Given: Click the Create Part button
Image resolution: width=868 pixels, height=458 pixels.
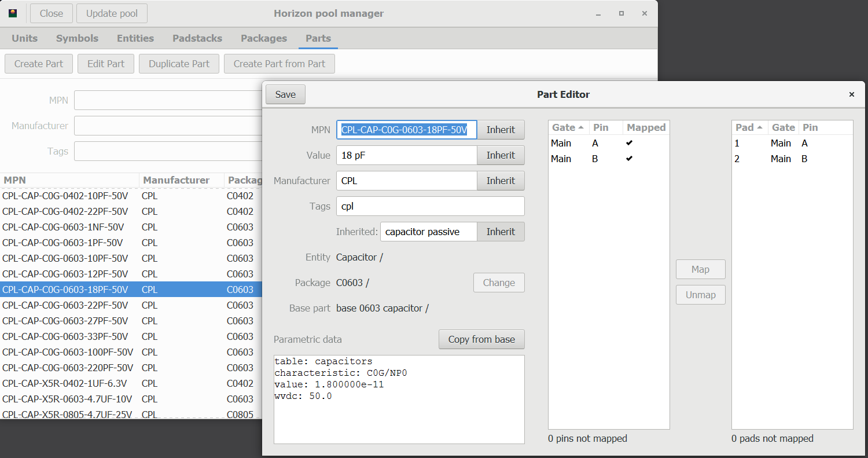Looking at the screenshot, I should coord(39,64).
